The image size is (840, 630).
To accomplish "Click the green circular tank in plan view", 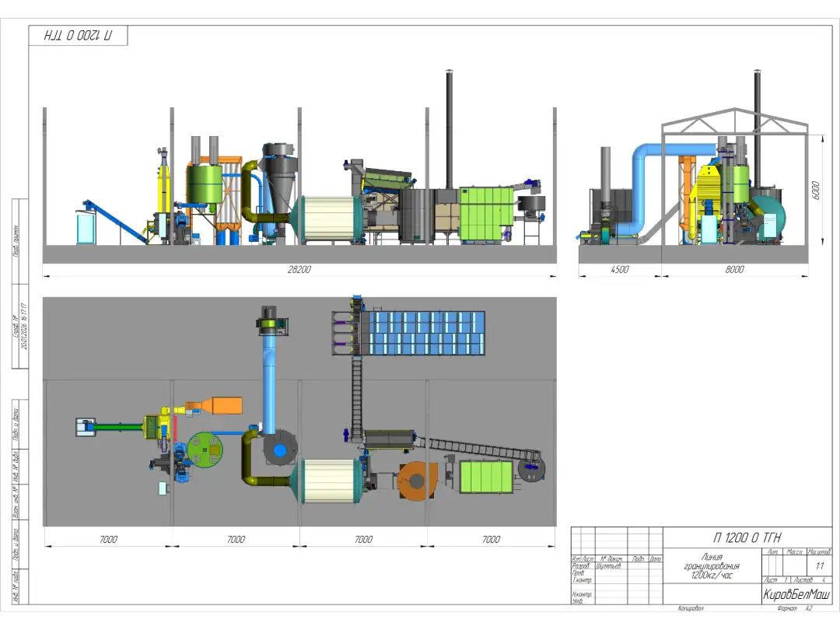I will (206, 450).
